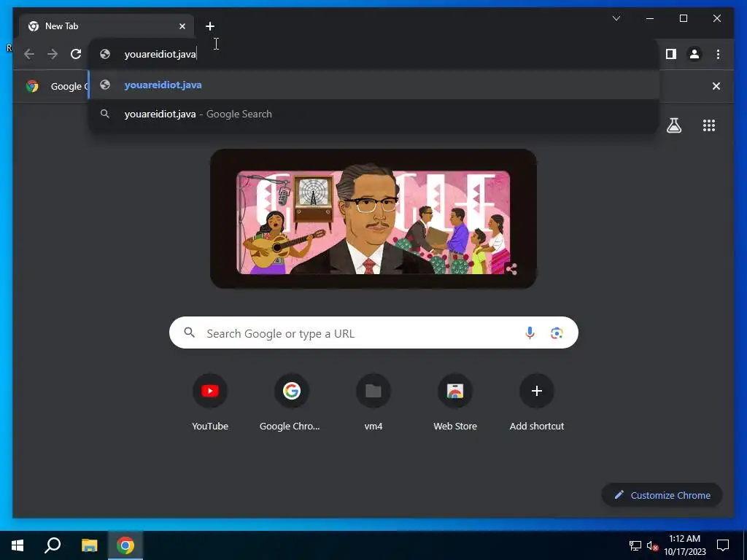The height and width of the screenshot is (560, 747).
Task: Open the Google Chrome shortcut tile
Action: (x=292, y=402)
